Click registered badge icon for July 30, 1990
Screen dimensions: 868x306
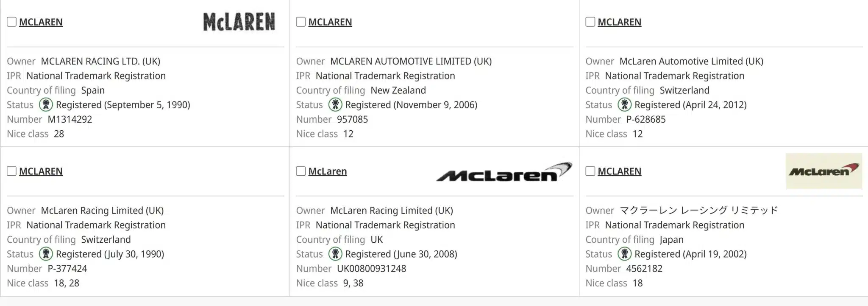coord(46,254)
